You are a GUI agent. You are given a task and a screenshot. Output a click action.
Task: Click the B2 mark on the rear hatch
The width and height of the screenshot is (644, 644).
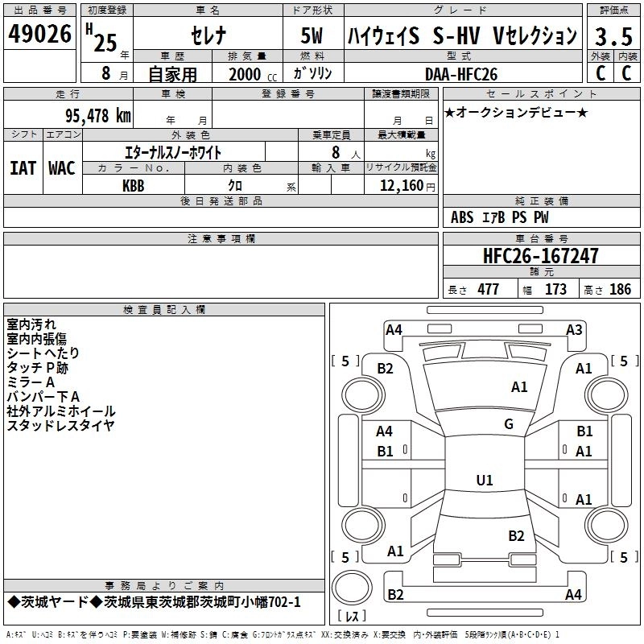click(x=516, y=535)
